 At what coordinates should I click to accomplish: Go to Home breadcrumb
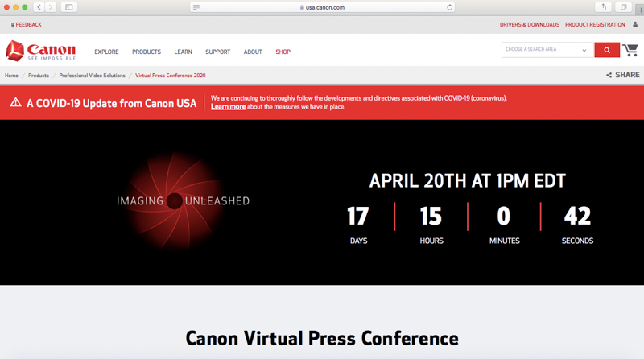11,76
